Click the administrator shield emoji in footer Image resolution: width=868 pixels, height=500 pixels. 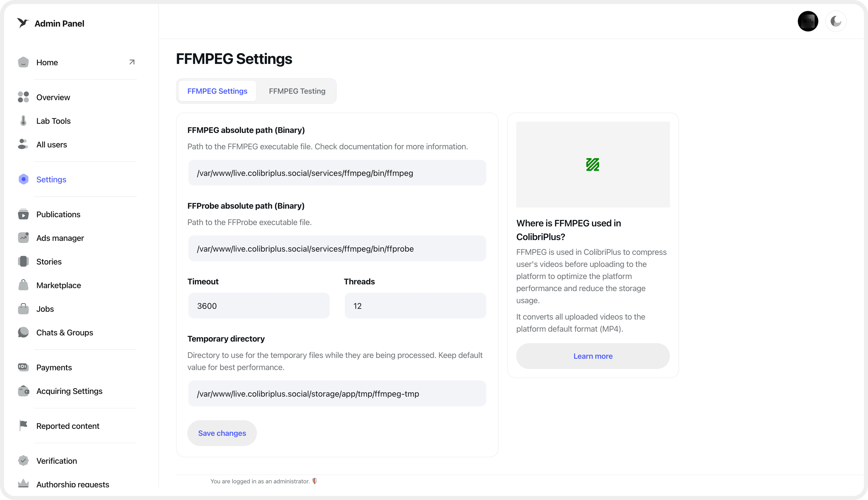(x=315, y=481)
